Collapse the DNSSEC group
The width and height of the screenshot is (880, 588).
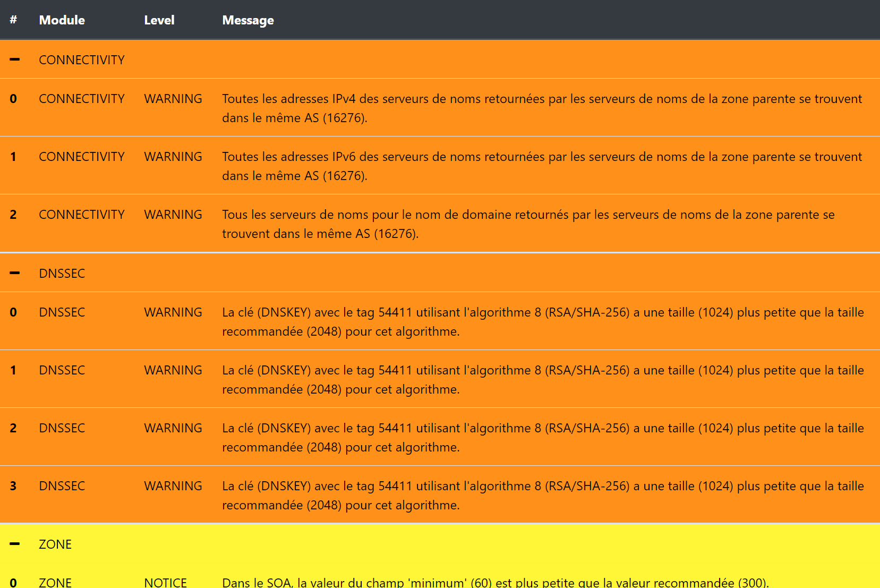tap(14, 273)
